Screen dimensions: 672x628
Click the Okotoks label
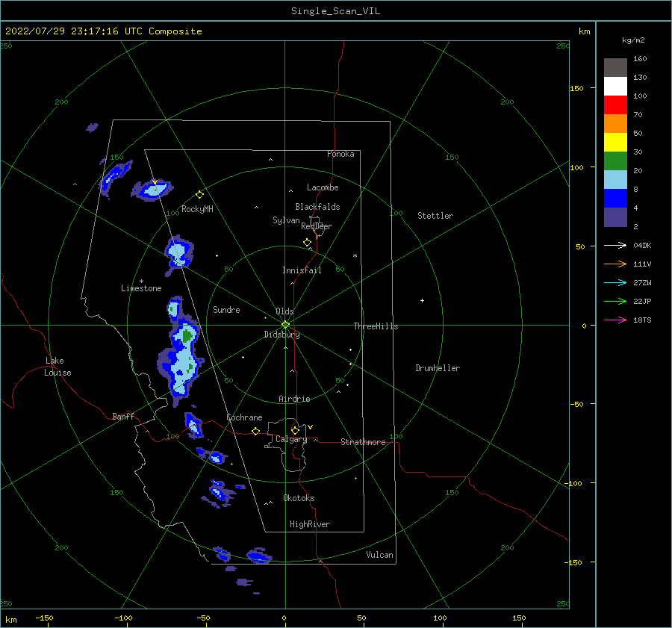point(299,498)
